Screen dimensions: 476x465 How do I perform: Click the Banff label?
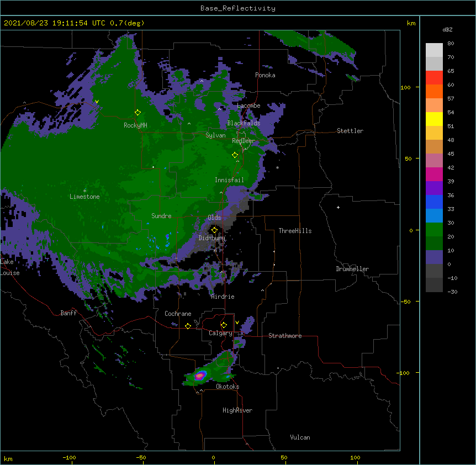coord(68,313)
